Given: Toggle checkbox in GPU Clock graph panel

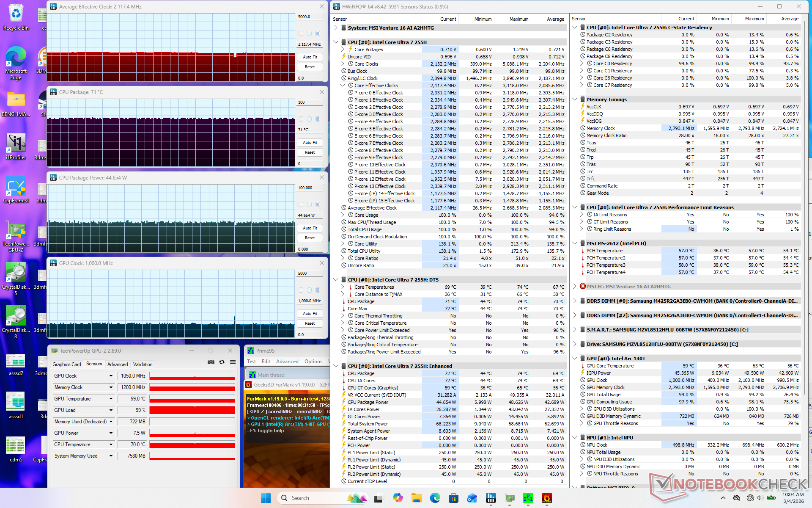Looking at the screenshot, I should click(x=318, y=290).
